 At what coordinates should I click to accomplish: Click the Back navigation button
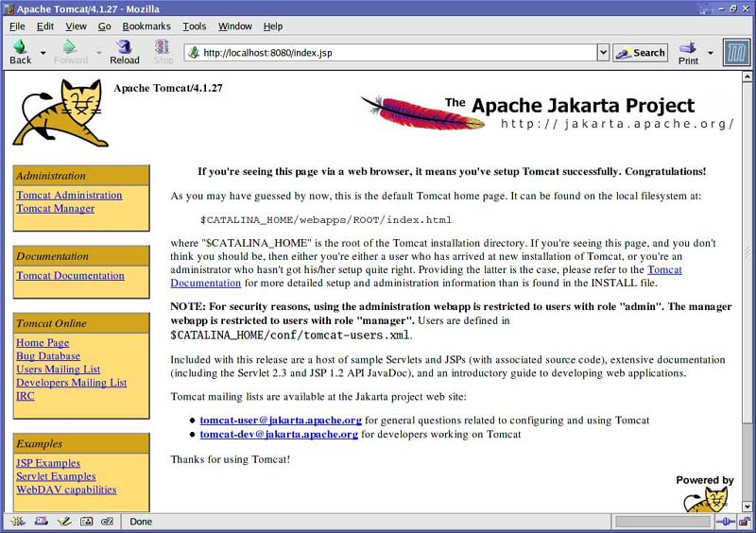[20, 52]
